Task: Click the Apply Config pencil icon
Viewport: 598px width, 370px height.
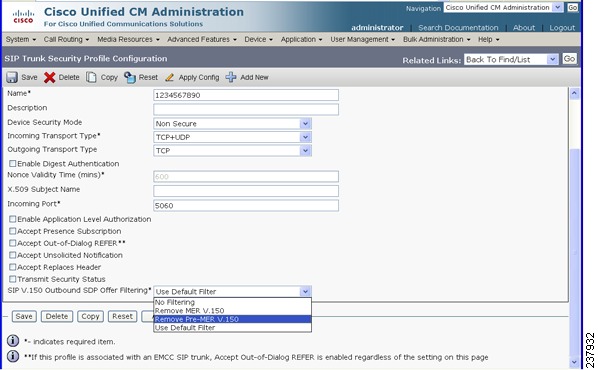Action: [169, 77]
